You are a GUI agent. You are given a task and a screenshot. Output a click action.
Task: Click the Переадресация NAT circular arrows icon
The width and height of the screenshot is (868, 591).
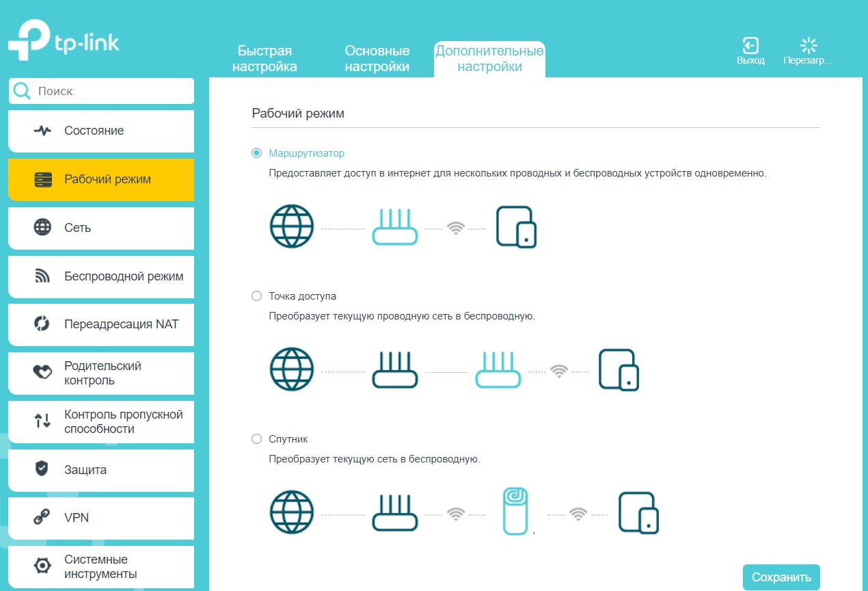coord(42,324)
